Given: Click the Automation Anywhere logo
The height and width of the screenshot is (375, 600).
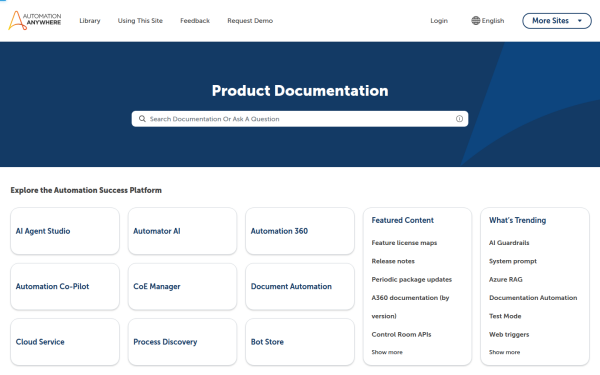Looking at the screenshot, I should [x=35, y=20].
